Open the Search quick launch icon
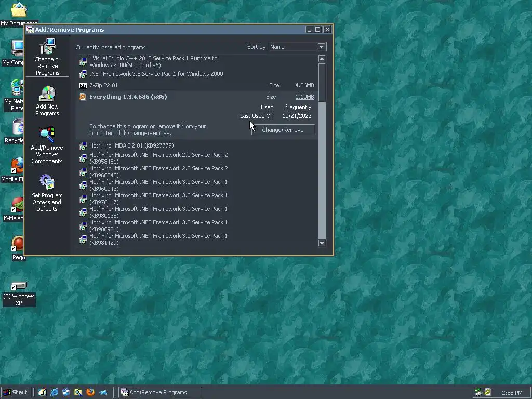Image resolution: width=532 pixels, height=399 pixels. coord(78,392)
